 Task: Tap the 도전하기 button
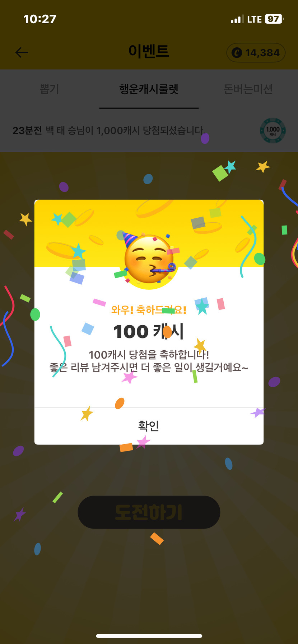pyautogui.click(x=149, y=512)
